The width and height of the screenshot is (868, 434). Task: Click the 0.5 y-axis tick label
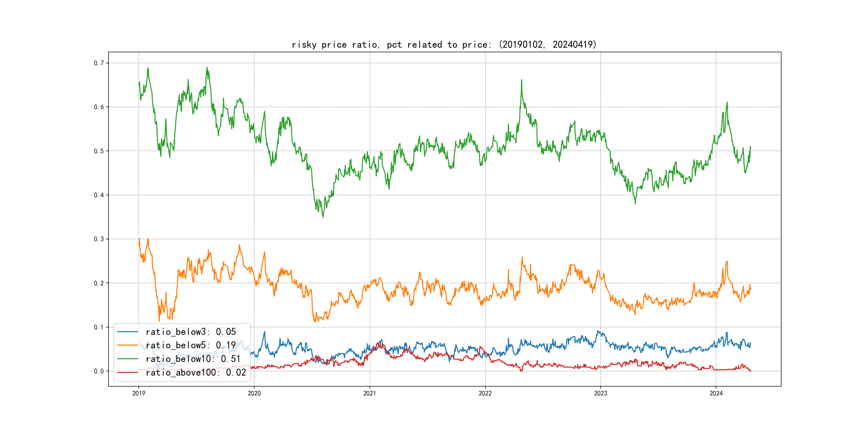click(99, 151)
